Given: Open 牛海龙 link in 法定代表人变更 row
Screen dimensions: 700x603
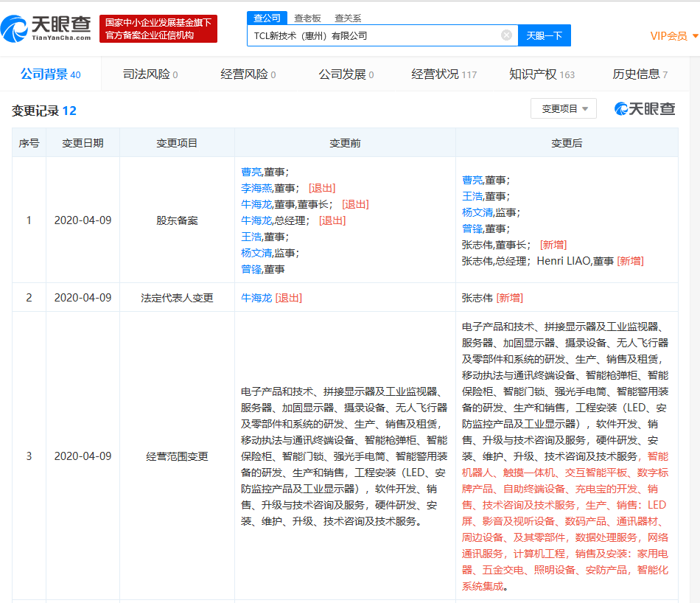Looking at the screenshot, I should coord(256,298).
